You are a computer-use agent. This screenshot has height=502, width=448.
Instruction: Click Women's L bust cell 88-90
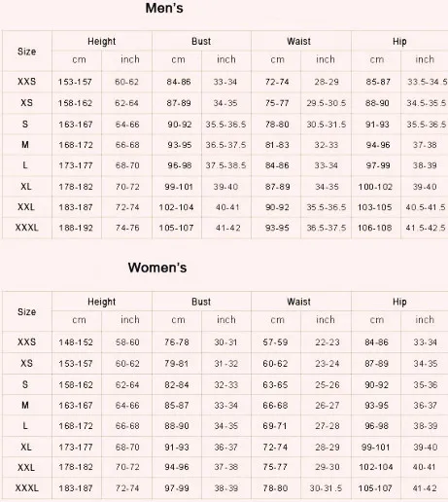pyautogui.click(x=177, y=426)
